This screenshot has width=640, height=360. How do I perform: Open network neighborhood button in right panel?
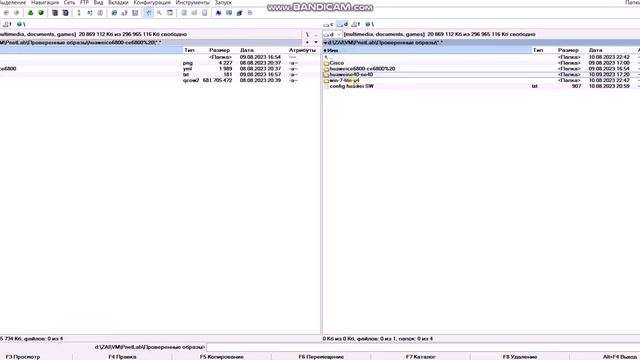tap(369, 24)
